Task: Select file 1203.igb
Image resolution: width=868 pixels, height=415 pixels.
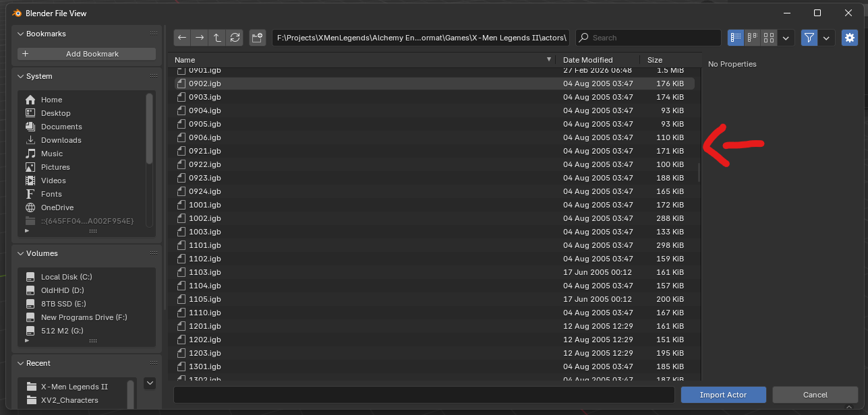Action: 434,353
